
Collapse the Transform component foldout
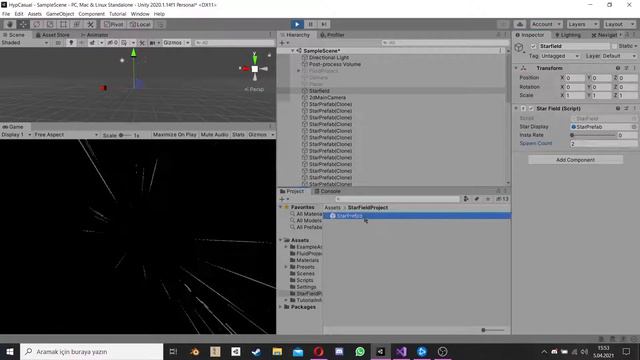tap(516, 68)
